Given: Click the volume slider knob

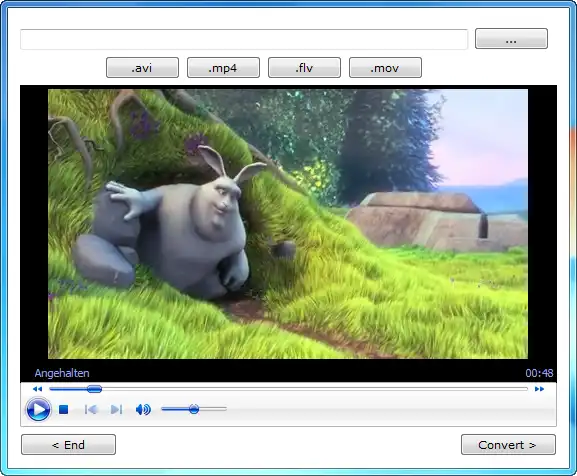Looking at the screenshot, I should 194,409.
